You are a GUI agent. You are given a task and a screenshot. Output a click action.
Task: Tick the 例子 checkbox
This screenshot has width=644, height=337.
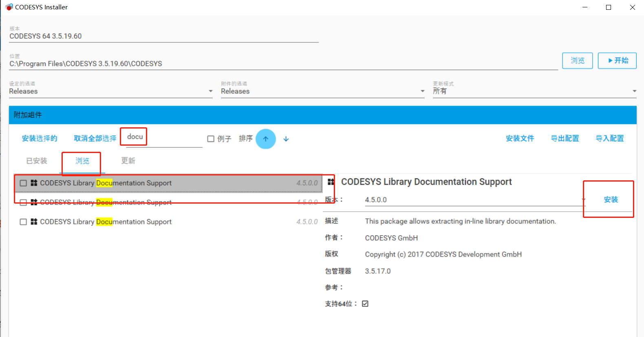(211, 139)
